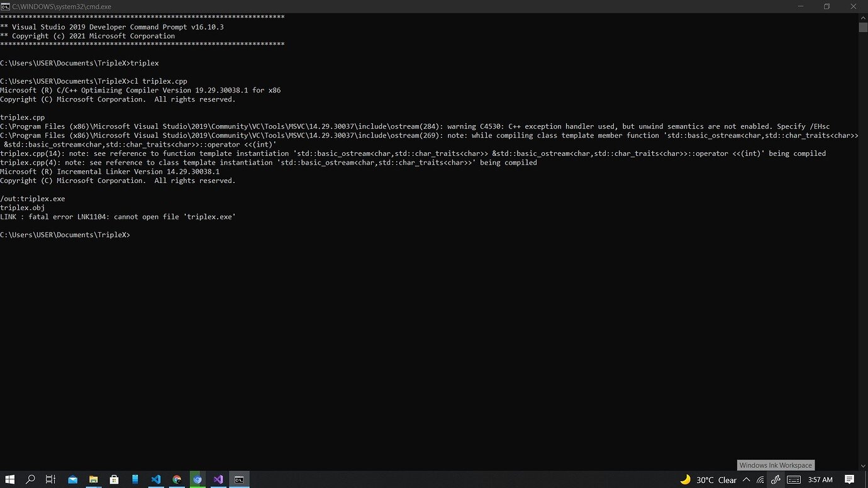Switch to Google Chrome on the taskbar
The image size is (868, 488).
(x=177, y=479)
